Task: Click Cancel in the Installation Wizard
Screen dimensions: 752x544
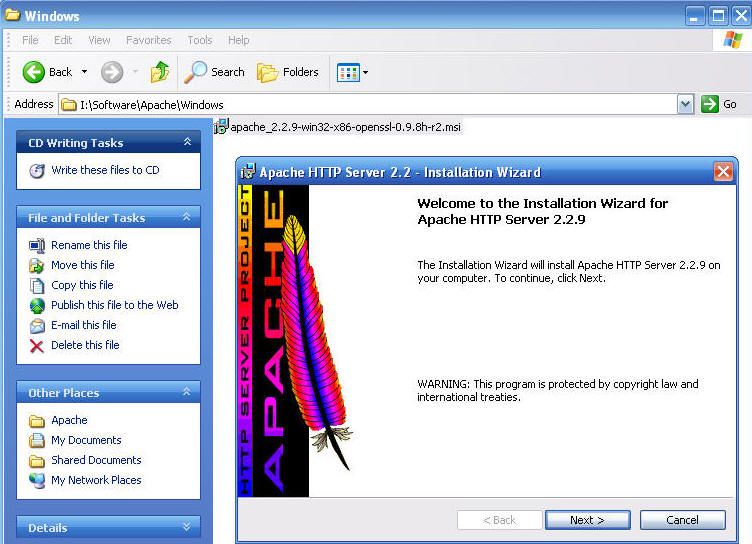Action: (x=682, y=520)
